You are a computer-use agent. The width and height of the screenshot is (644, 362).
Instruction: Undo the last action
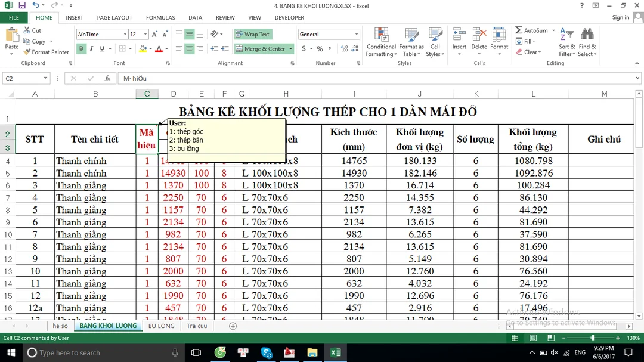[x=36, y=5]
